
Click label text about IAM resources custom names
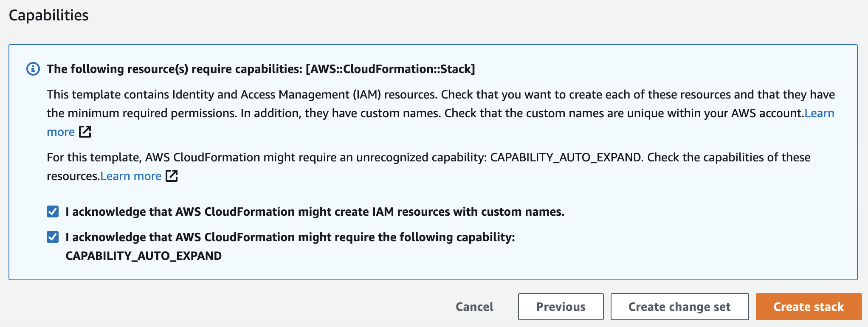pyautogui.click(x=315, y=211)
